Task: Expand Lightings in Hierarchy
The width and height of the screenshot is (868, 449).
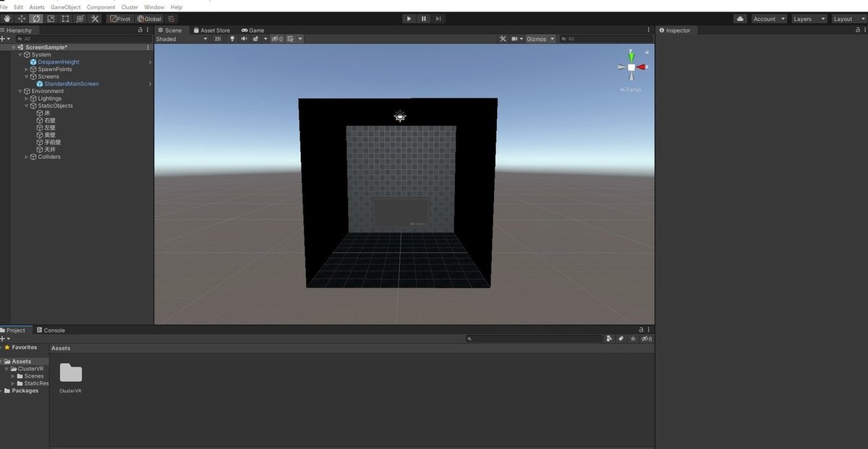Action: pos(27,98)
